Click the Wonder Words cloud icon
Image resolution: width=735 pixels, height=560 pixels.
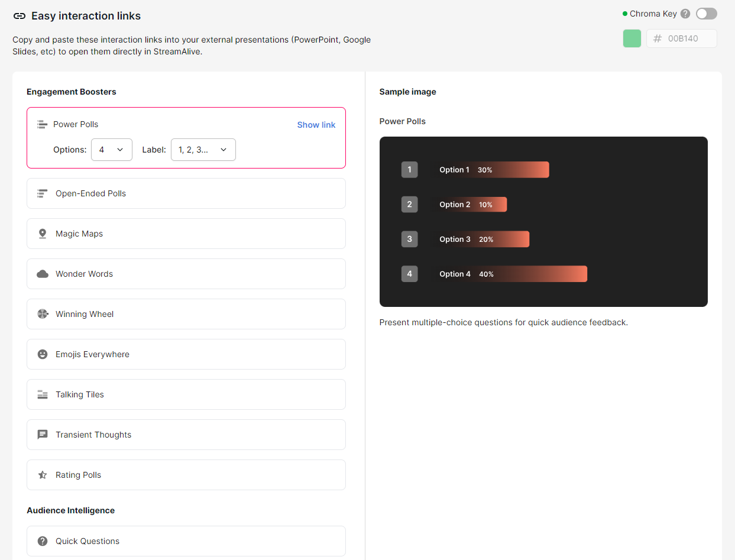[43, 274]
